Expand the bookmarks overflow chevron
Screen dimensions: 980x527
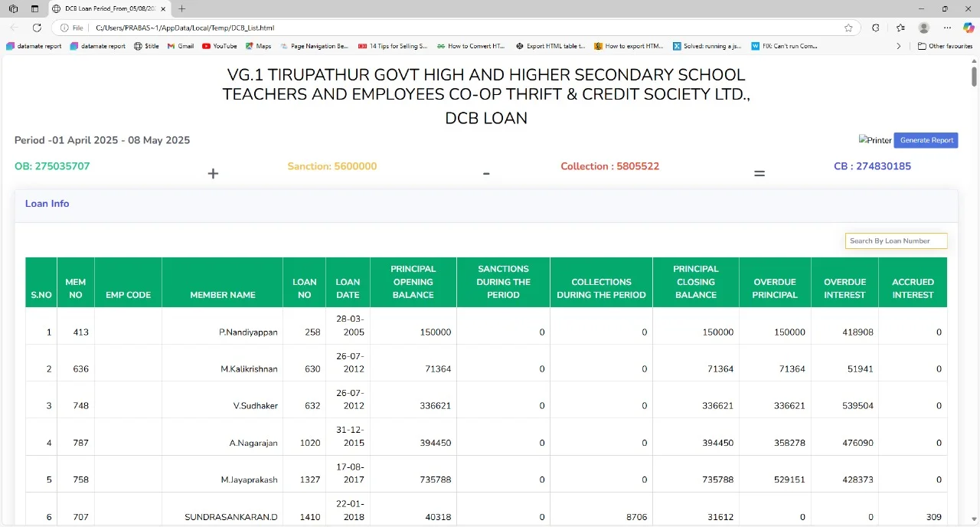point(899,46)
